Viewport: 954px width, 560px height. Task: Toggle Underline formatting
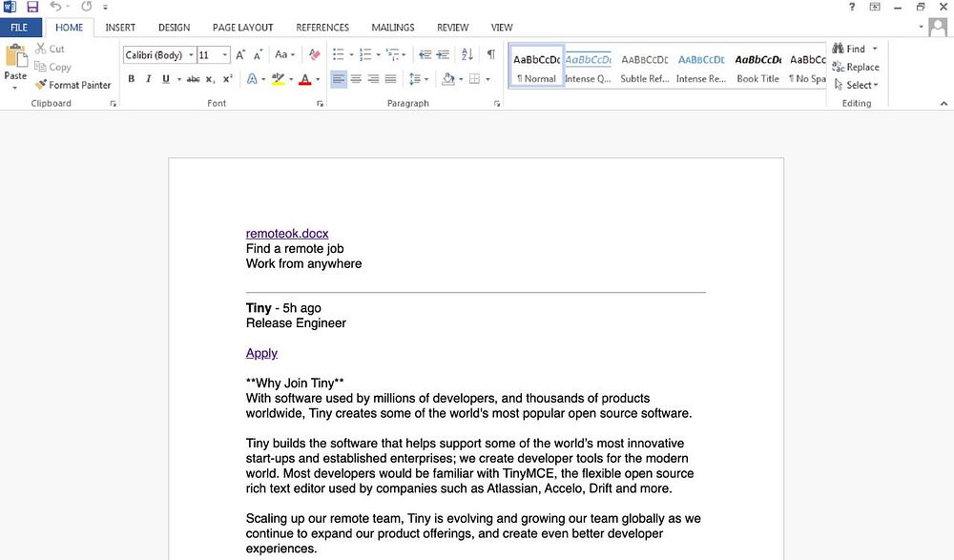click(165, 79)
